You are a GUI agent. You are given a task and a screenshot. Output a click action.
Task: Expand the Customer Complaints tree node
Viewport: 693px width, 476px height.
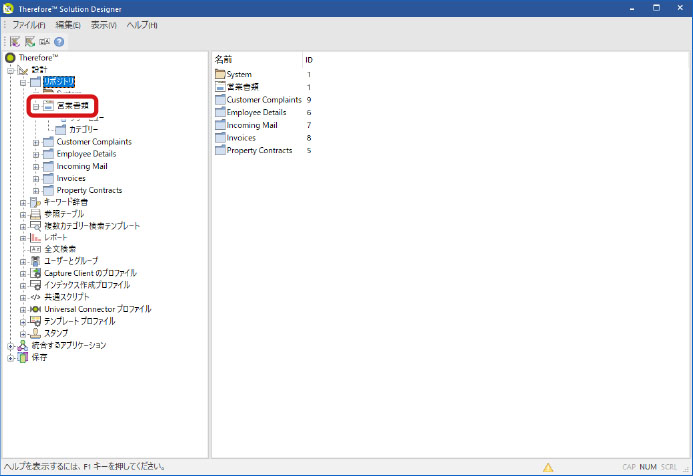[x=36, y=142]
